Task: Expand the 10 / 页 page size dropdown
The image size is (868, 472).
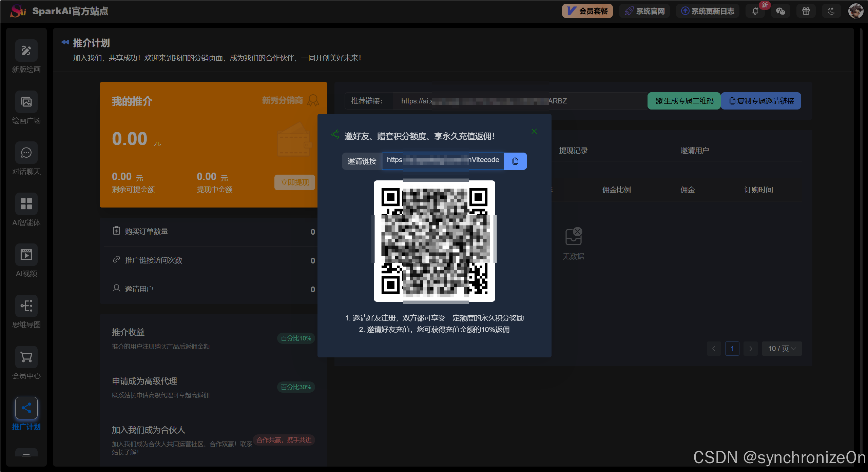Action: pyautogui.click(x=782, y=349)
